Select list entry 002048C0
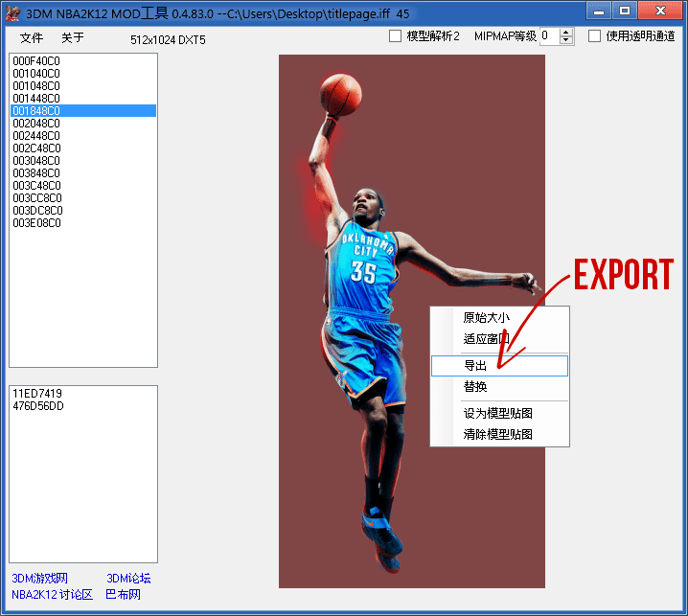 (83, 124)
